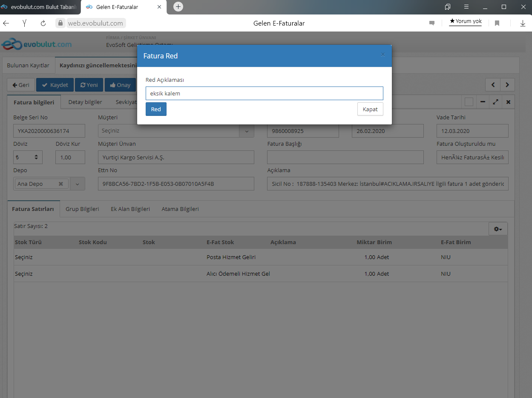Click the bookmark icon in address bar
Viewport: 532px width, 398px height.
[x=497, y=23]
